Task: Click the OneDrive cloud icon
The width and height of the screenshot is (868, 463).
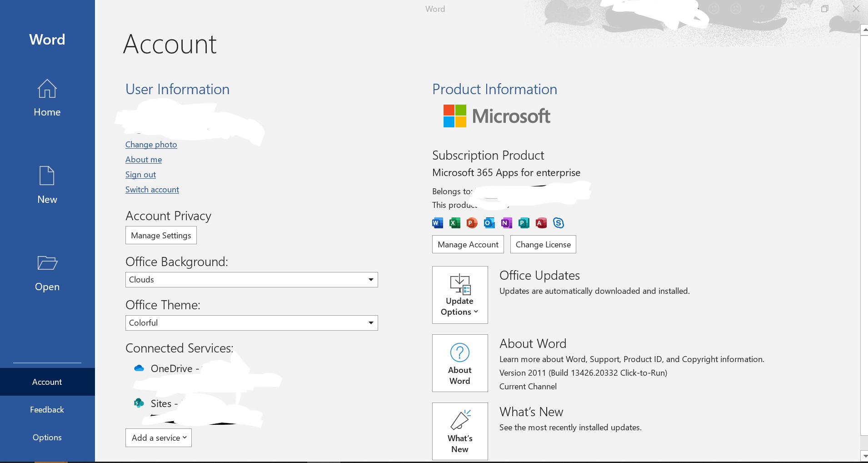Action: [139, 368]
